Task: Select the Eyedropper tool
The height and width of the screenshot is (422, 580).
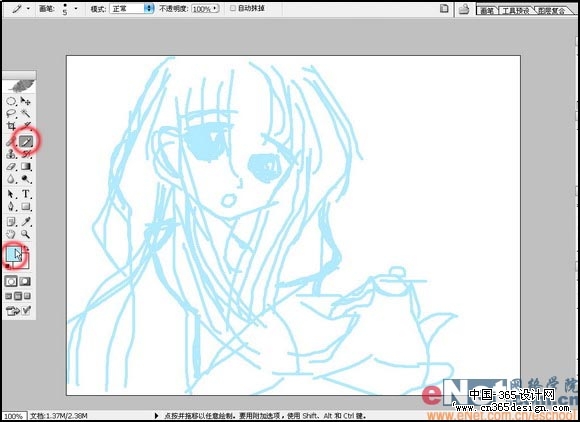Action: point(26,221)
